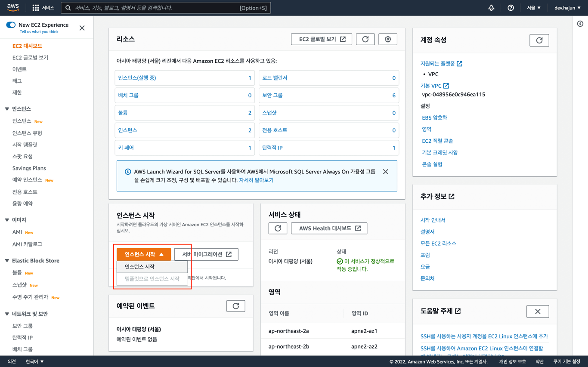Dismiss the SQL Server Launch Wizard banner
588x367 pixels.
click(386, 172)
